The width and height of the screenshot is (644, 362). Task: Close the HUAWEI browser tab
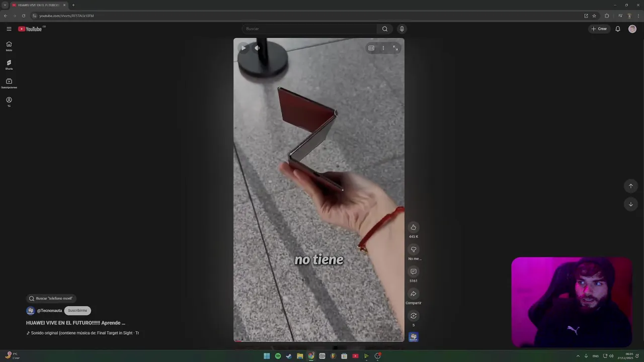(64, 5)
